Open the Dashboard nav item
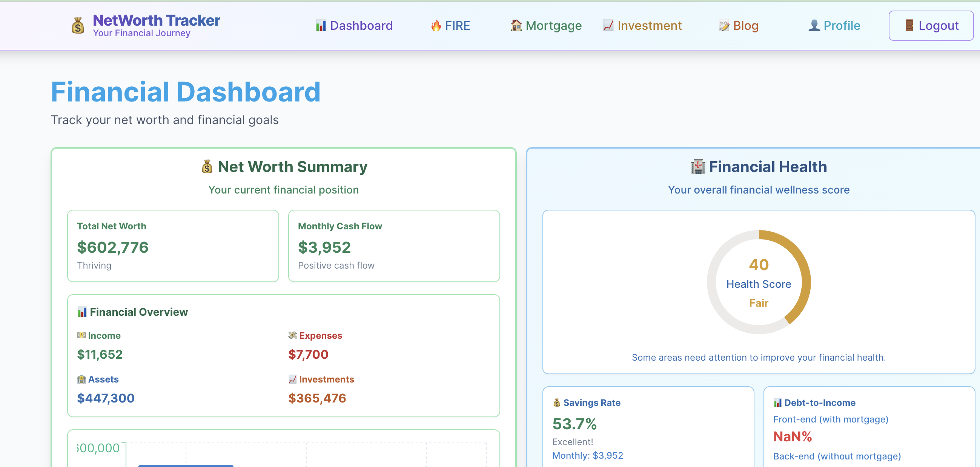Image resolution: width=980 pixels, height=467 pixels. point(354,26)
